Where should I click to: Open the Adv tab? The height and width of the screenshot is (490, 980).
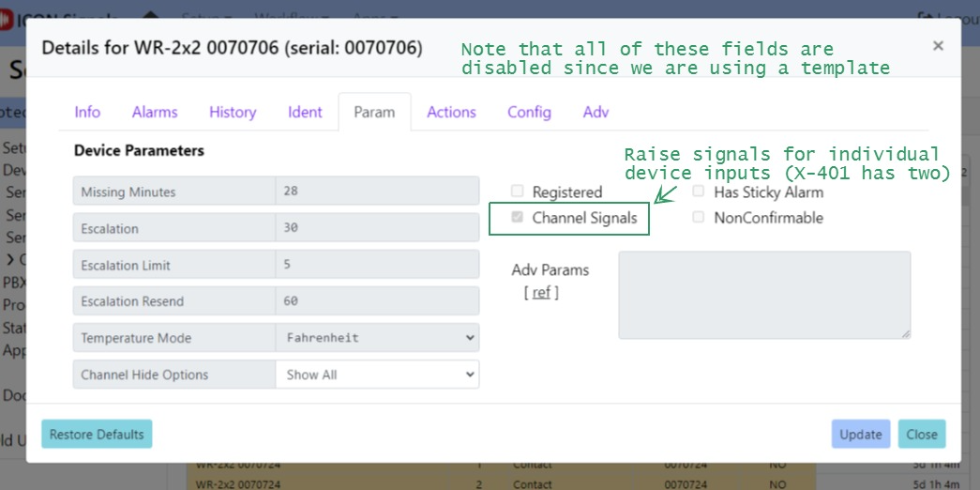tap(596, 112)
